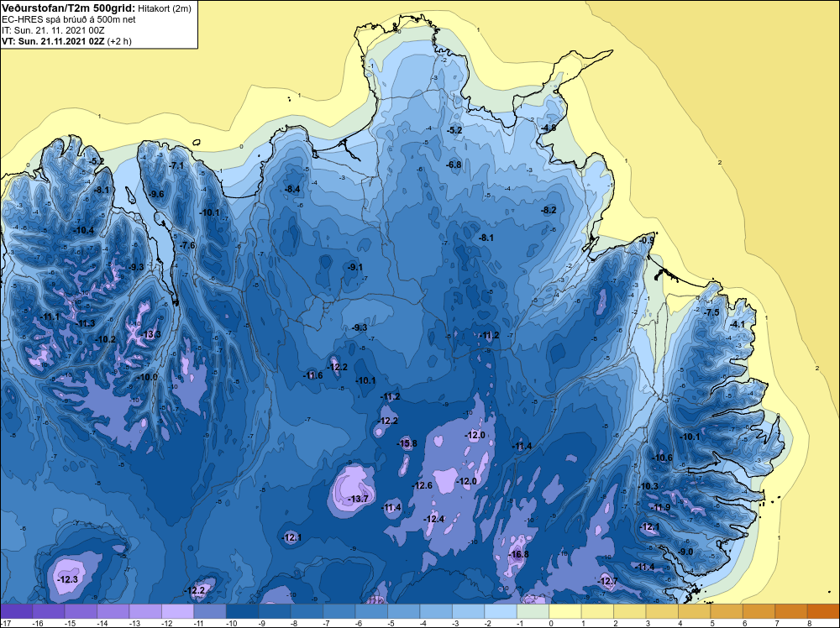The height and width of the screenshot is (628, 840).
Task: Click the IT: Sun. 21. 11. 2021 00Z line
Action: 53,30
